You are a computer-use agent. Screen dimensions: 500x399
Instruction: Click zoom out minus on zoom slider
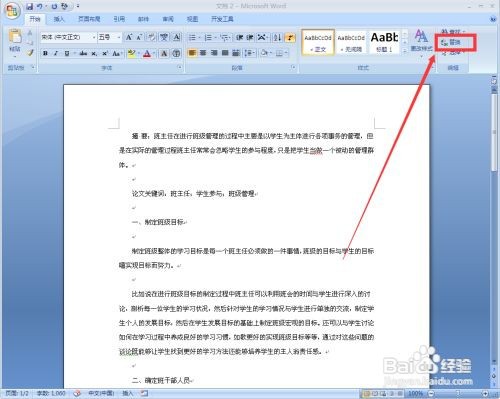pos(431,394)
